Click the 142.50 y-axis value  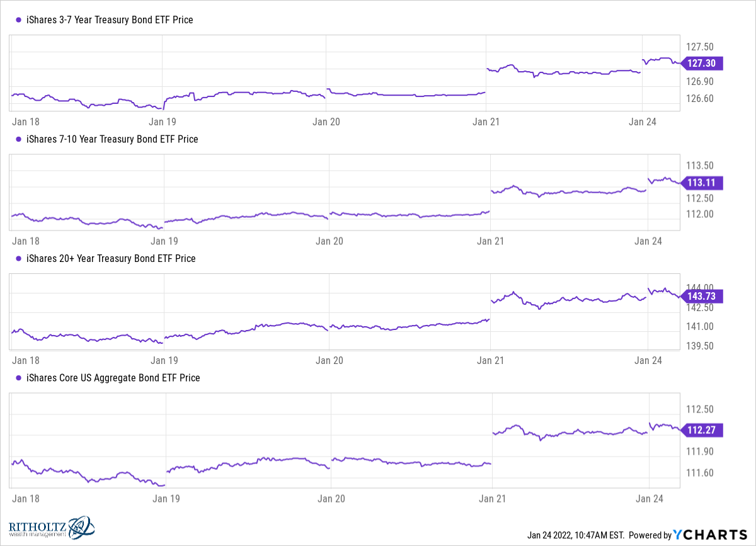[699, 307]
